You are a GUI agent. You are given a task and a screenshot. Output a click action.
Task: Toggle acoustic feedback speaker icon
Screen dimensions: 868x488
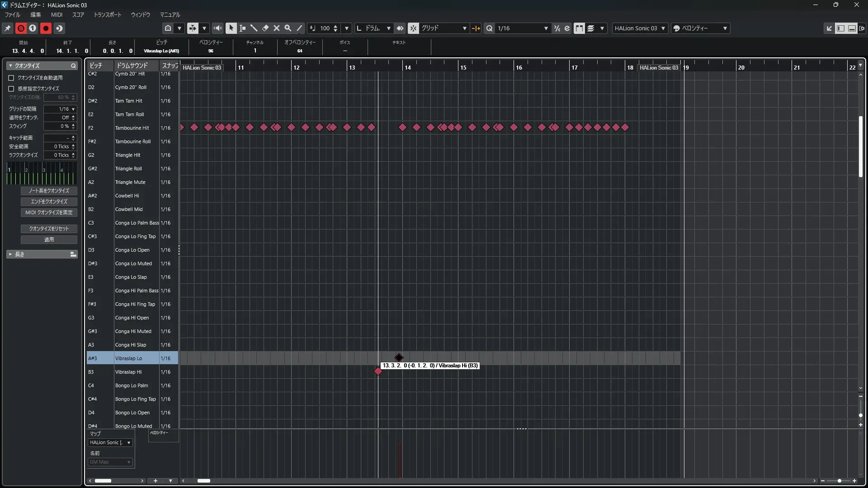tap(218, 28)
